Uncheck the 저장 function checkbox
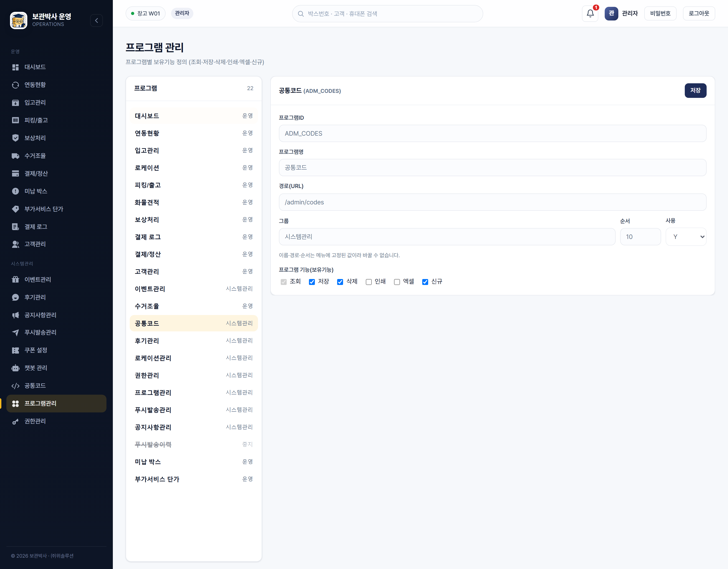This screenshot has width=728, height=569. click(x=312, y=282)
